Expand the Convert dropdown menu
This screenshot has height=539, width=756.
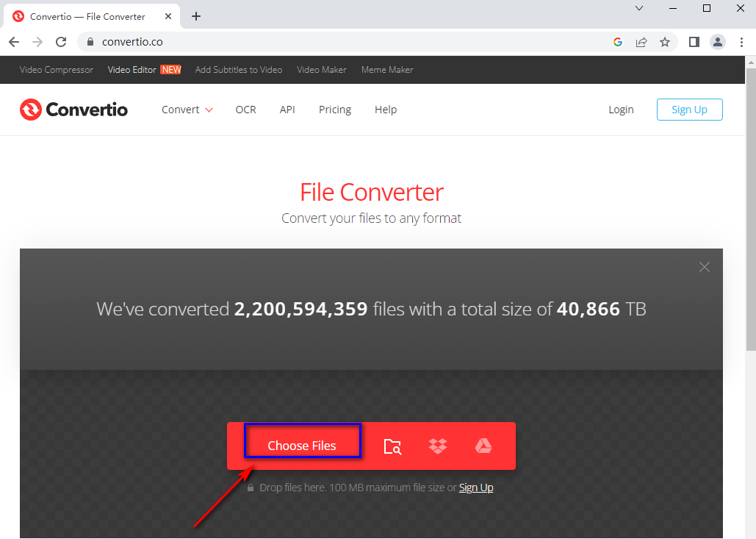tap(187, 110)
